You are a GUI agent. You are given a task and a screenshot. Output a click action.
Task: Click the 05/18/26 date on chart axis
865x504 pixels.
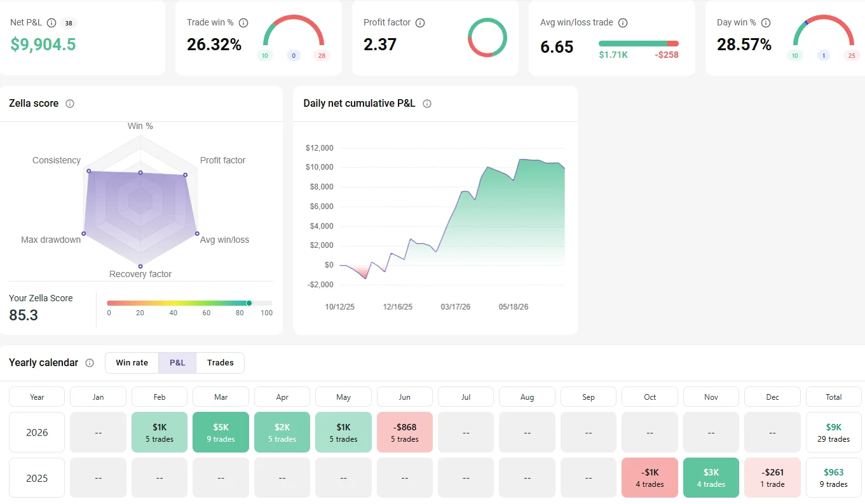(514, 307)
